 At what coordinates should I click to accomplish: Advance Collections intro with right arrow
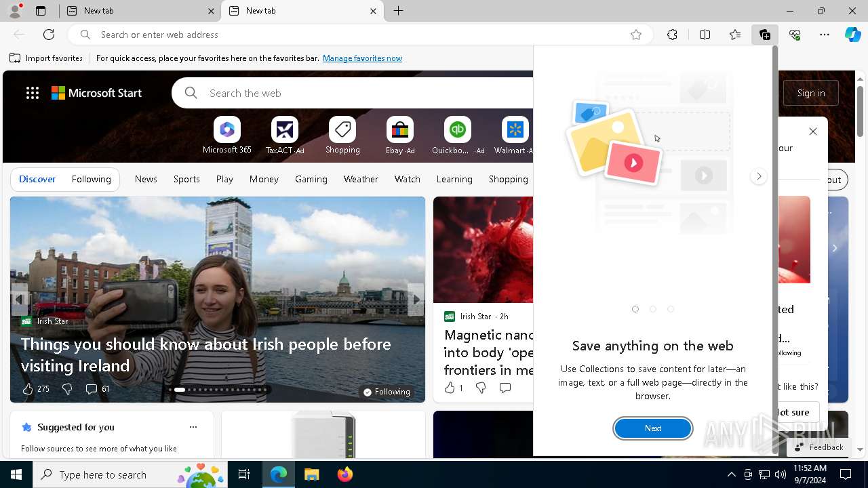[x=759, y=176]
